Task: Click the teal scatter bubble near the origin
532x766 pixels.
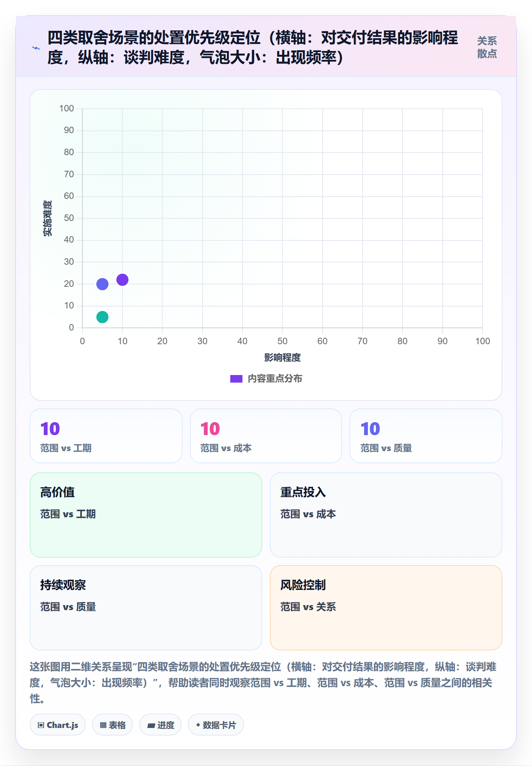Action: point(102,317)
